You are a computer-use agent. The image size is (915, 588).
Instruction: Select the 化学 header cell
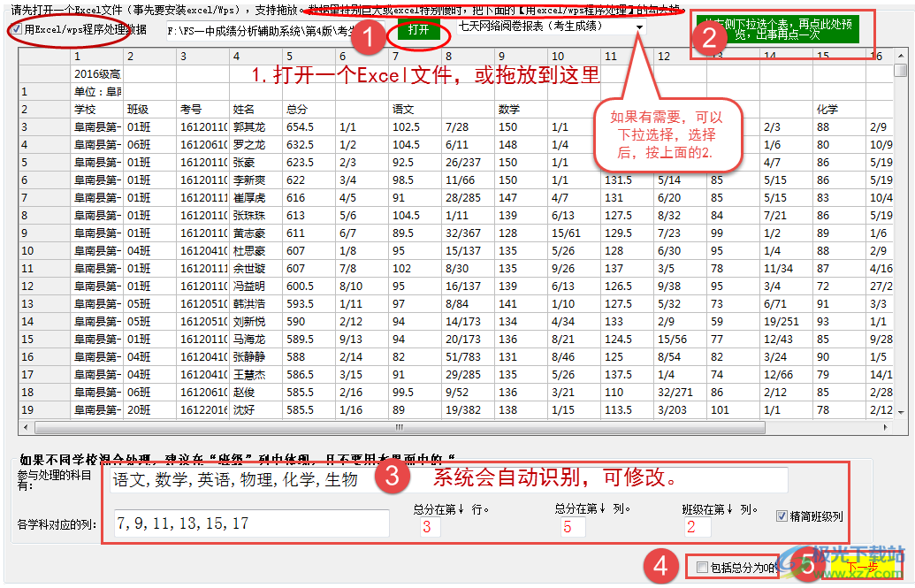click(x=840, y=109)
